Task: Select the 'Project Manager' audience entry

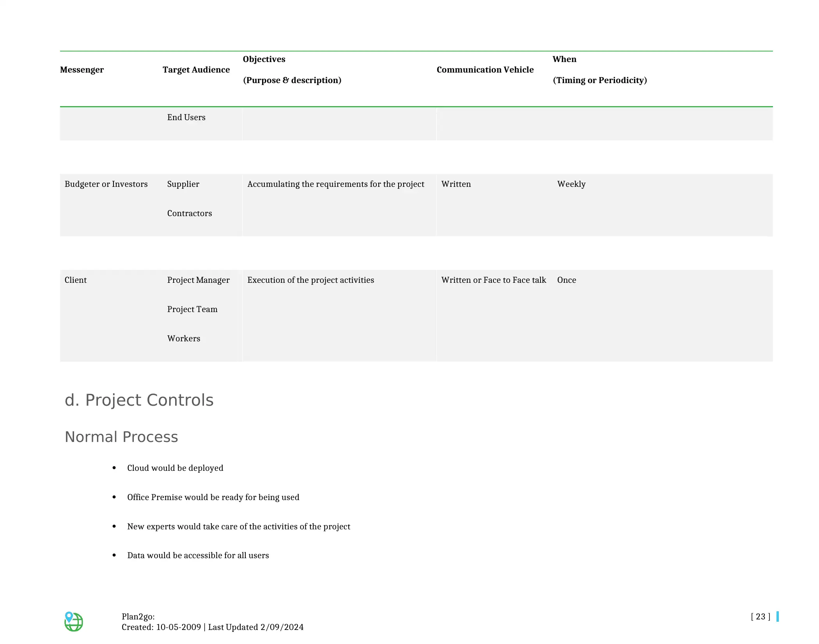Action: pos(199,280)
